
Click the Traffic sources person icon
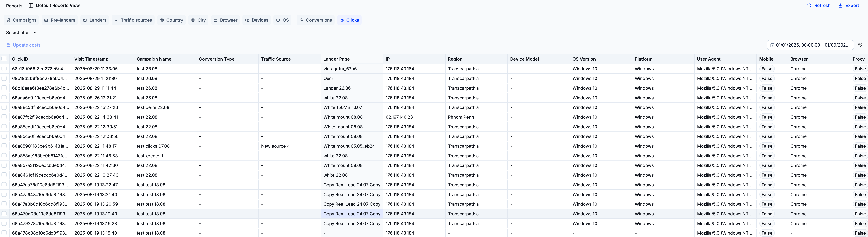click(x=116, y=20)
